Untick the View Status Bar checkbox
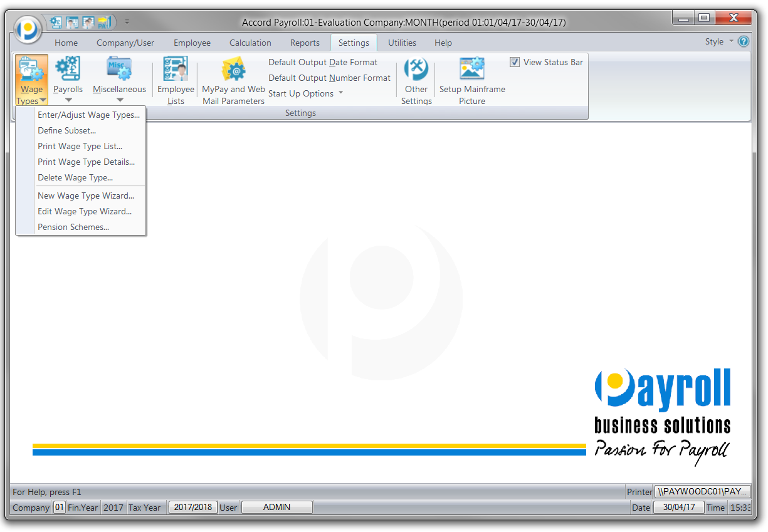Image resolution: width=768 pixels, height=532 pixels. 515,62
